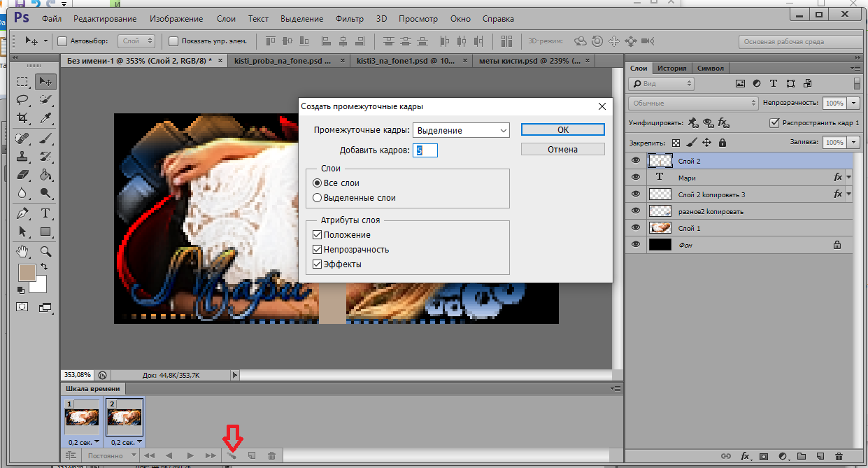Select the Move tool in toolbox
The height and width of the screenshot is (468, 868).
[x=45, y=82]
